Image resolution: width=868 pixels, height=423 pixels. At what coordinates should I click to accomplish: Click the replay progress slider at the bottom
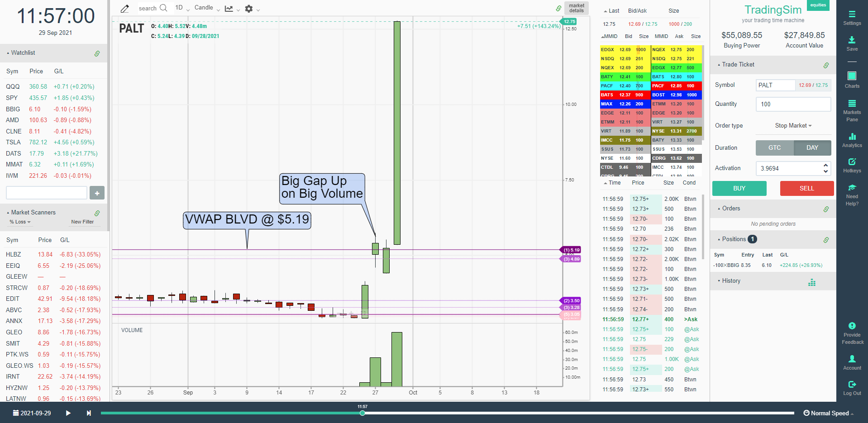tap(362, 413)
